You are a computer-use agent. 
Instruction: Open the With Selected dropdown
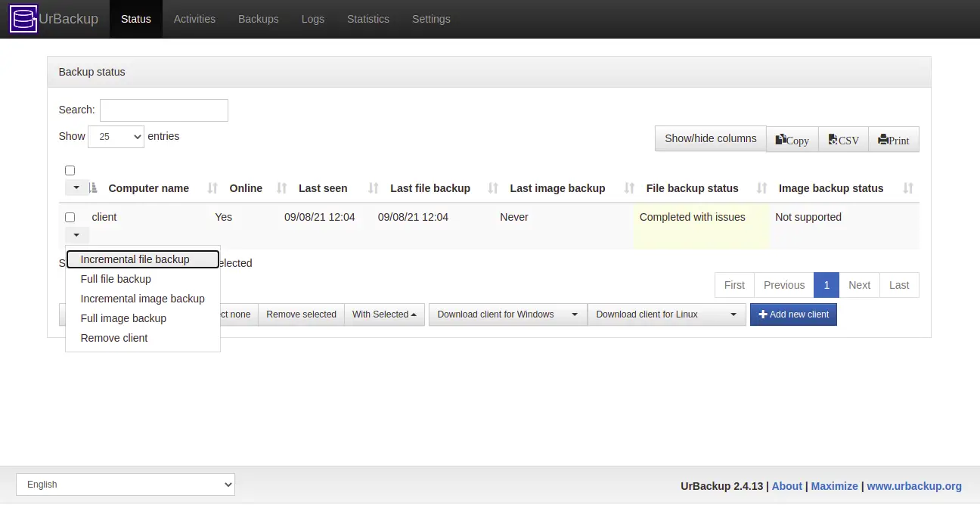point(384,314)
